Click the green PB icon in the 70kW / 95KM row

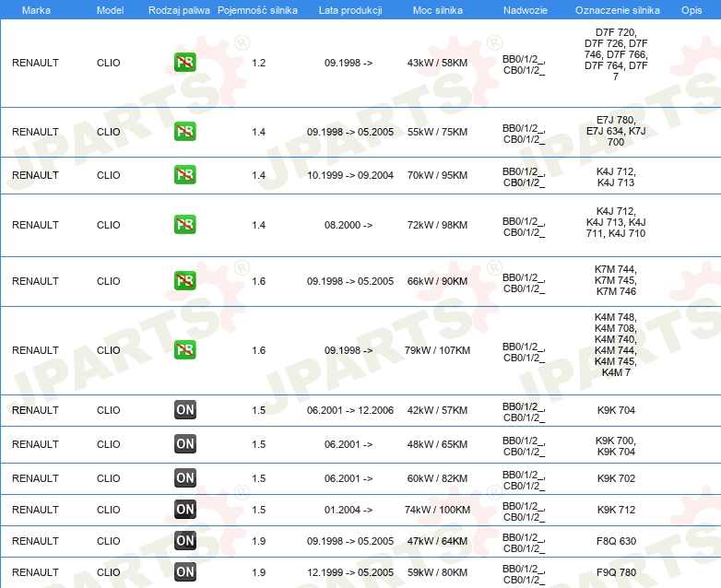(184, 175)
